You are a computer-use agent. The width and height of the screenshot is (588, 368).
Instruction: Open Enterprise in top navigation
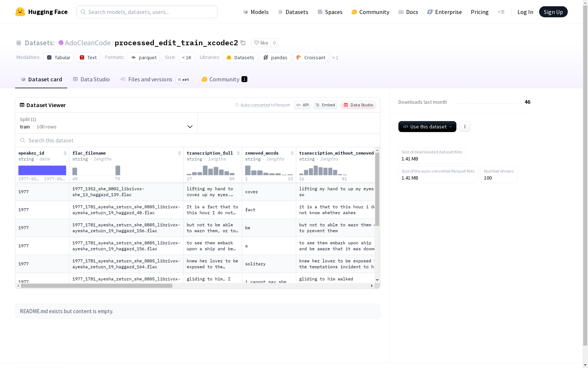point(445,12)
